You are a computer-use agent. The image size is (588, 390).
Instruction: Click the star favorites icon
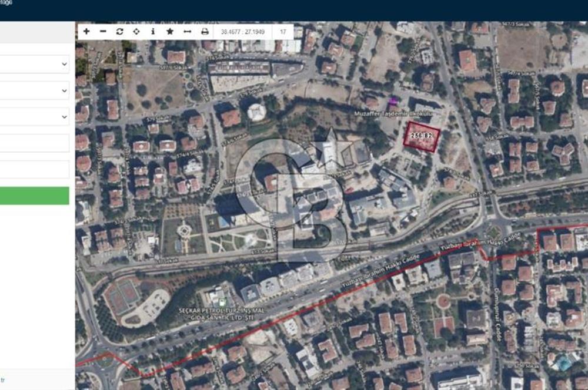pos(169,31)
